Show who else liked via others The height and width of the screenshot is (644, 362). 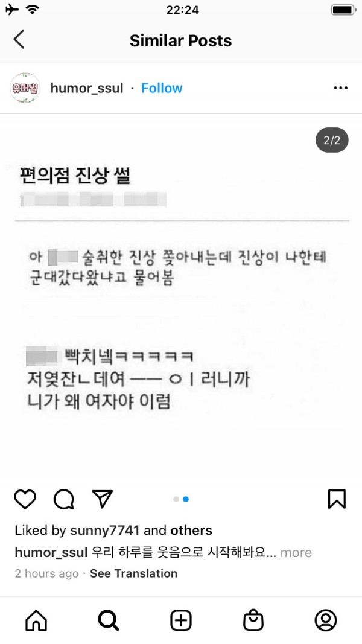point(191,531)
